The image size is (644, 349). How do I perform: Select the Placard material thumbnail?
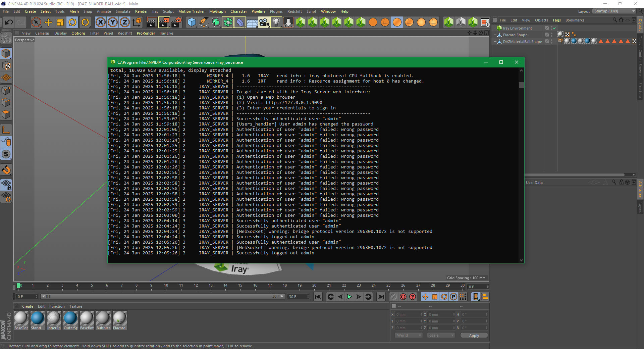coord(119,320)
